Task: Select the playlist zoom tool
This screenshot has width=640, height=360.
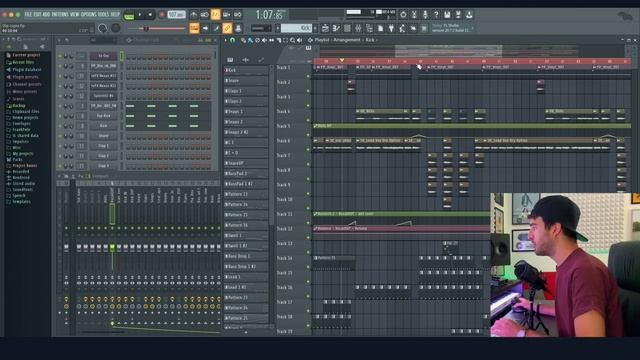Action: (x=293, y=40)
